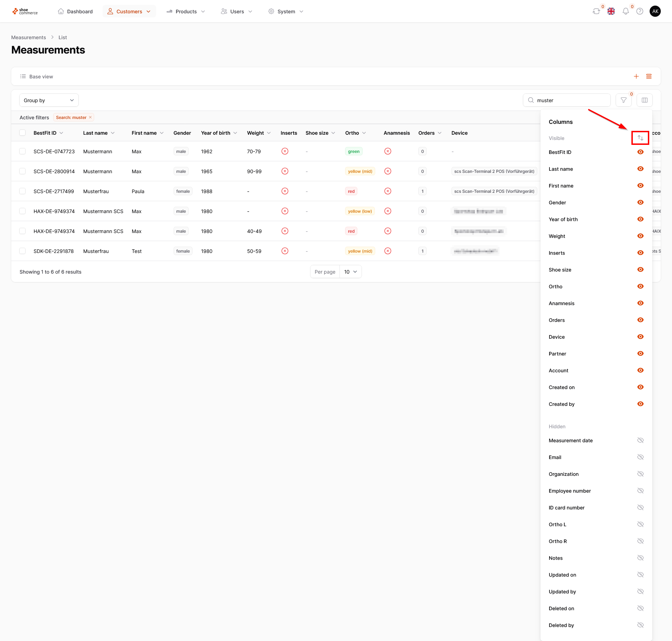Screen dimensions: 672x641
Task: Open the Per page 10 dropdown
Action: pos(350,272)
